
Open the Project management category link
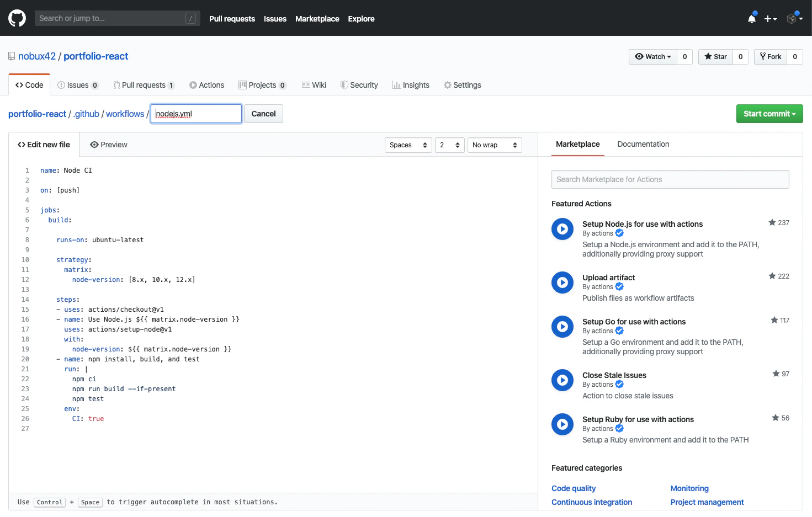pyautogui.click(x=707, y=502)
